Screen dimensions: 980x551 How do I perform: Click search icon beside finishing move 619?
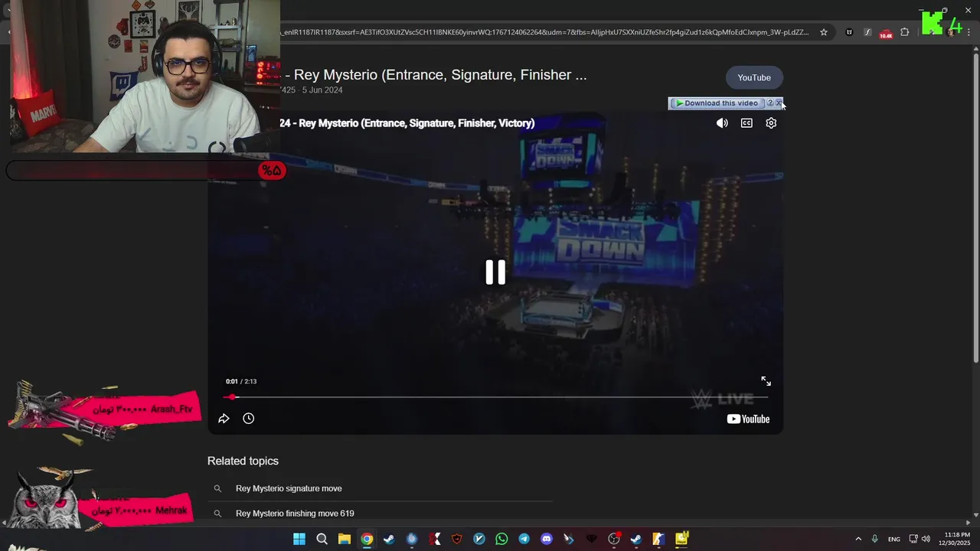pyautogui.click(x=217, y=514)
